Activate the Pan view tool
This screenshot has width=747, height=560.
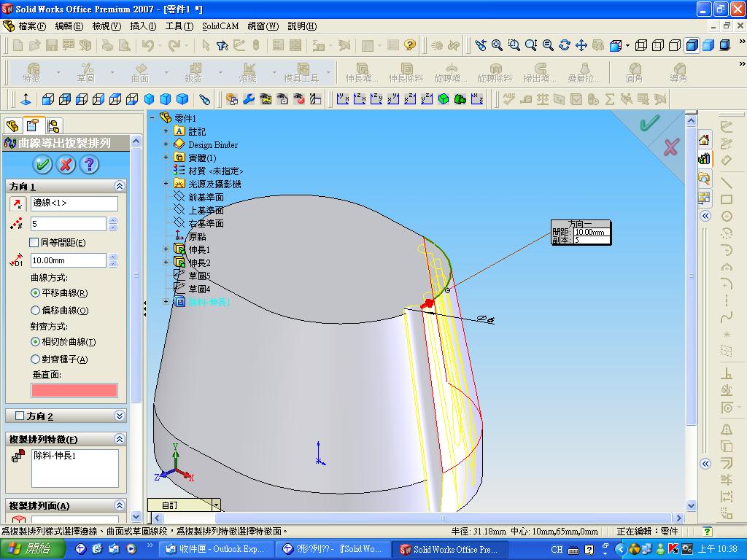581,45
